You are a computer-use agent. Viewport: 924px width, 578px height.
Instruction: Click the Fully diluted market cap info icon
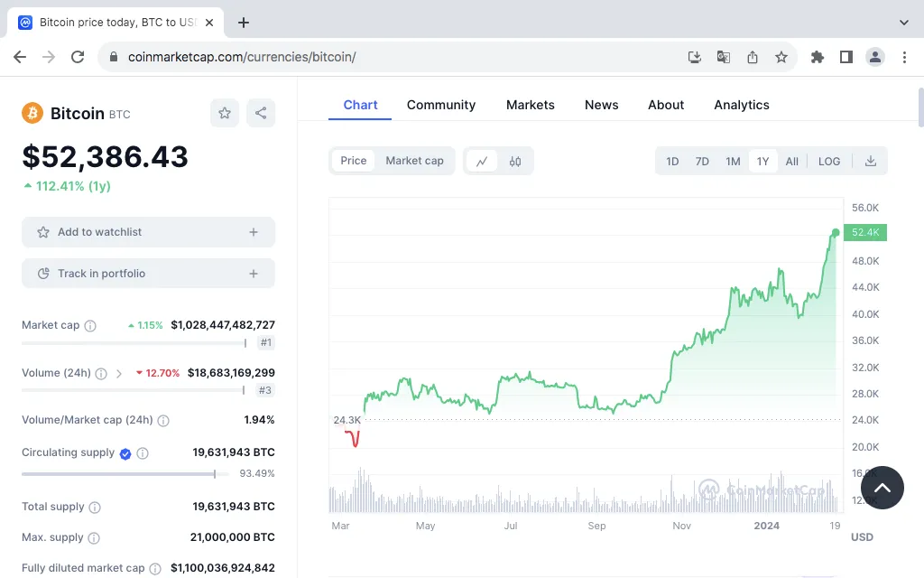click(155, 569)
